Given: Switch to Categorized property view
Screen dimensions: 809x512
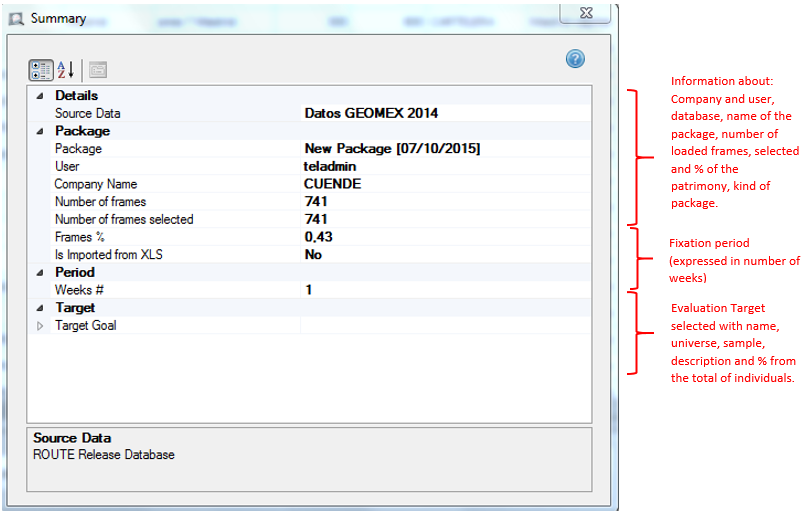Looking at the screenshot, I should coord(41,70).
